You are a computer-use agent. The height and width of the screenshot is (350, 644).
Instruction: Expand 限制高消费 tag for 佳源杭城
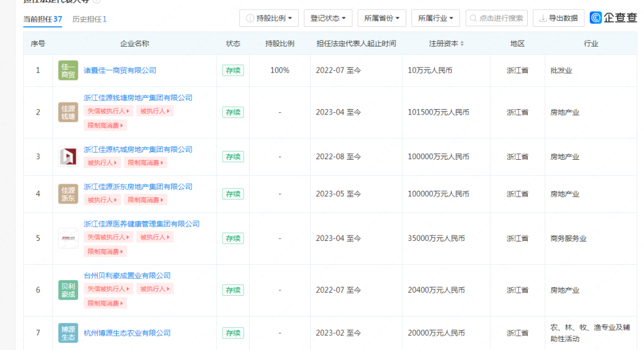tap(145, 163)
